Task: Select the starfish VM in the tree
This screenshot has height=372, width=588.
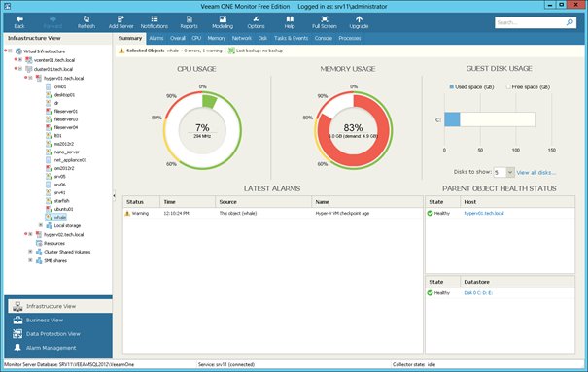Action: click(x=61, y=201)
